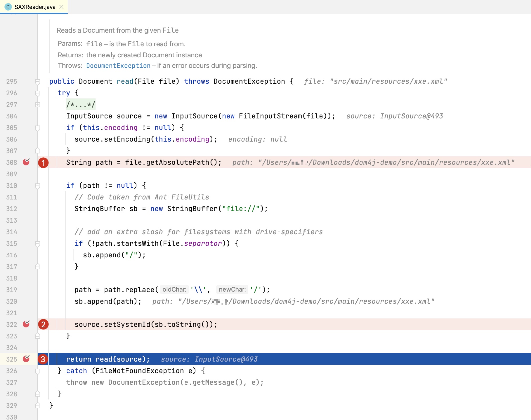
Task: Click FileInputStream on line 304
Action: pos(271,116)
